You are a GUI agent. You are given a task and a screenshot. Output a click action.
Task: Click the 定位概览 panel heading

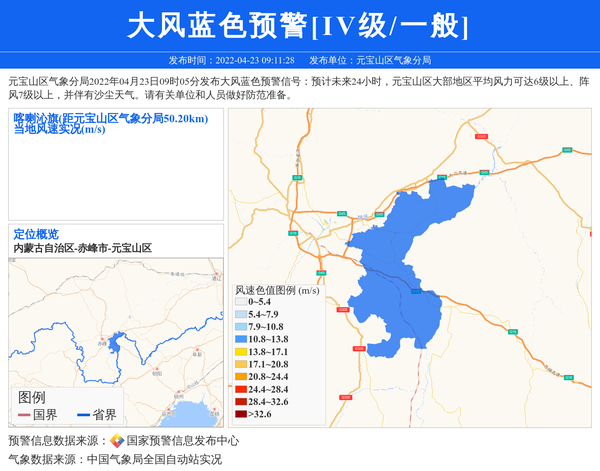pyautogui.click(x=36, y=234)
